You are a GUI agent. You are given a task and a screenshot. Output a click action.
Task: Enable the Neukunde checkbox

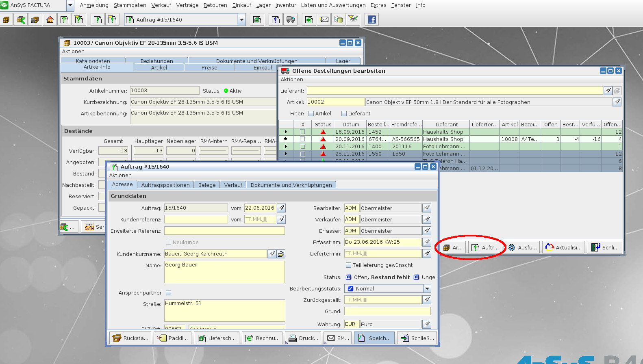click(x=168, y=243)
